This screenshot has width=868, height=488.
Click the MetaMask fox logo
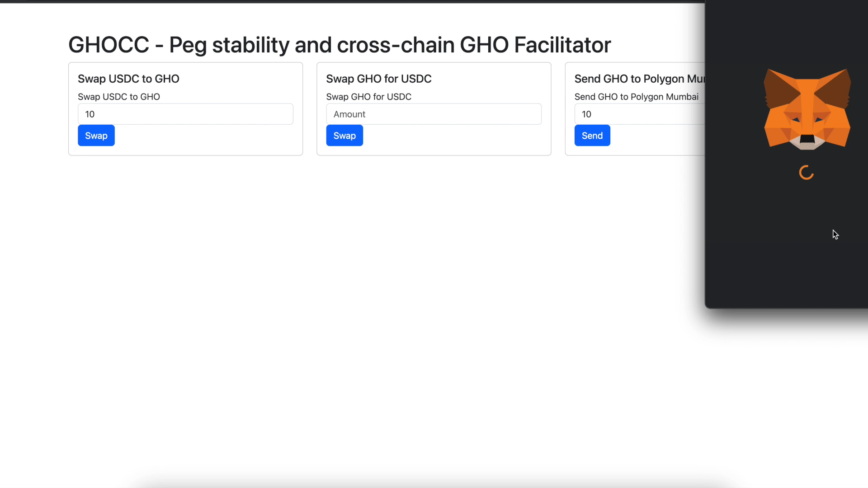coord(807,109)
